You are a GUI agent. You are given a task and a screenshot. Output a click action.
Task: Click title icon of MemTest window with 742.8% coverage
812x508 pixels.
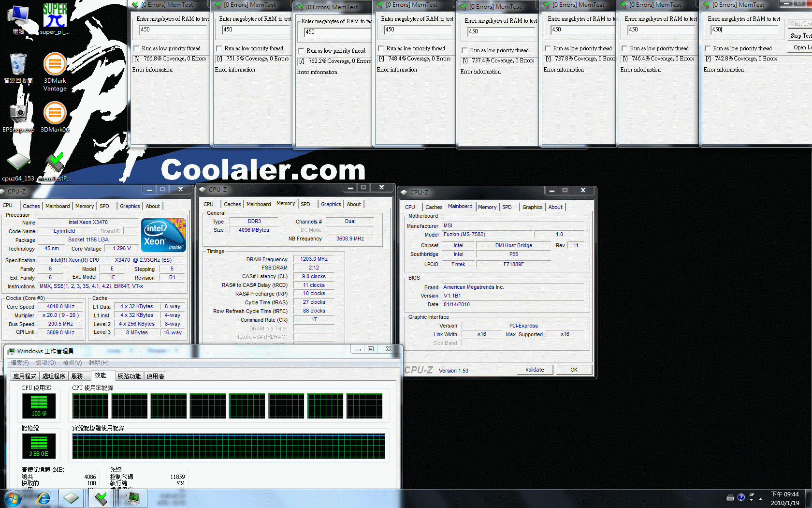coord(706,5)
